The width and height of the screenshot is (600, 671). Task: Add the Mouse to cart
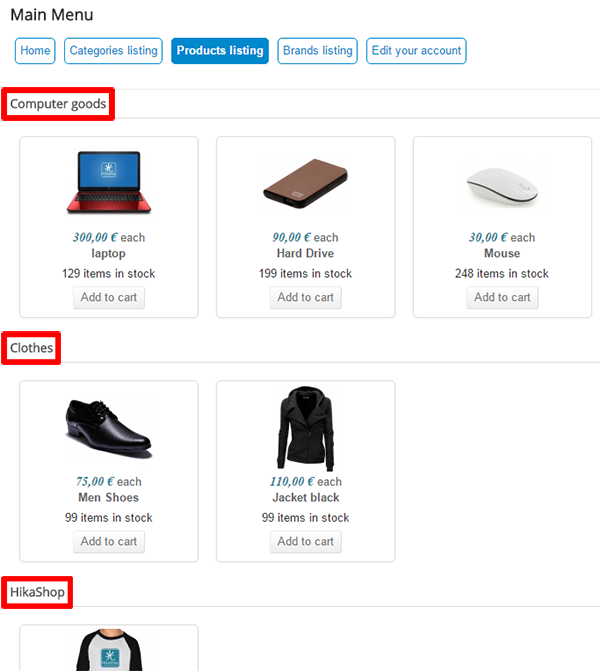click(502, 297)
